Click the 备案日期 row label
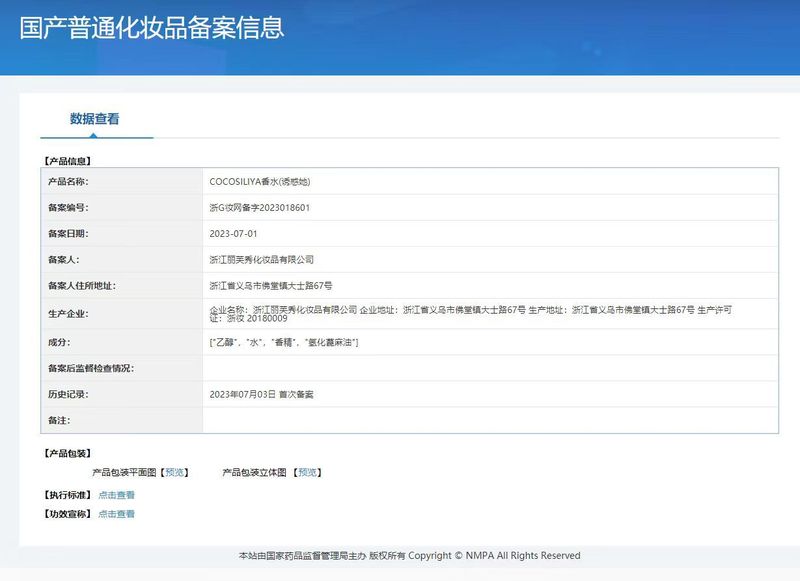The image size is (800, 581). 68,234
